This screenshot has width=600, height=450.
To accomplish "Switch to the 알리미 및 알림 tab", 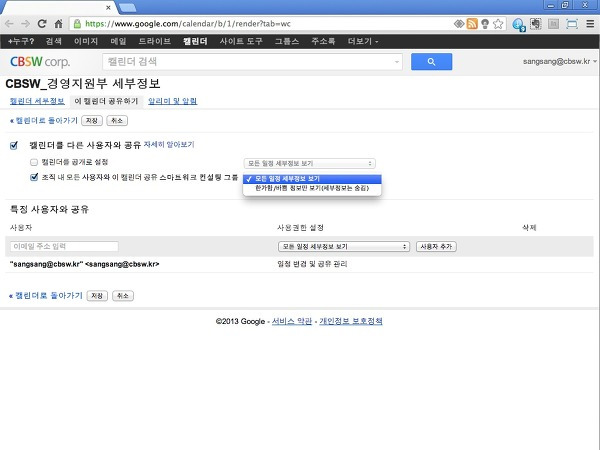I will click(172, 101).
